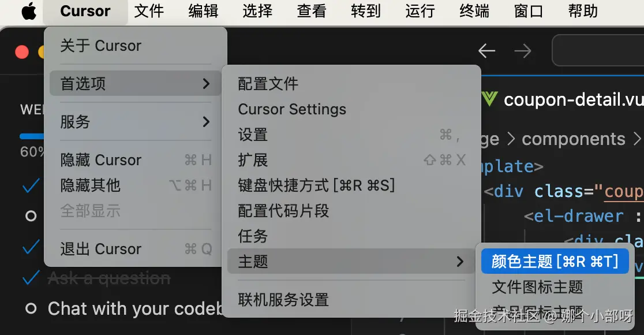
Task: Click the blue onboarding progress bar
Action: click(32, 136)
